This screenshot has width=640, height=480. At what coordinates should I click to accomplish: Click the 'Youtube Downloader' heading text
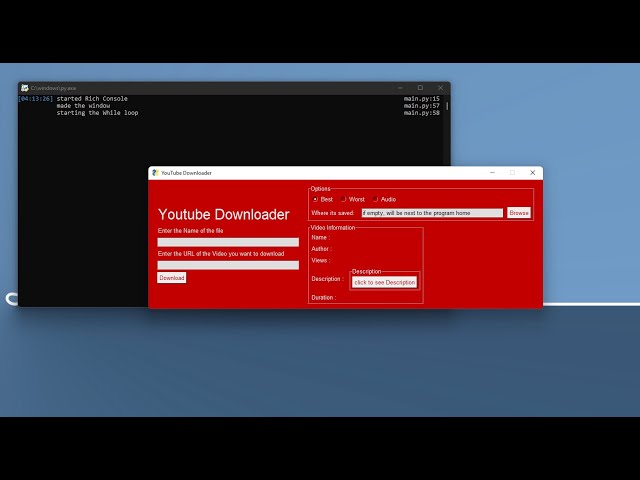tap(224, 214)
